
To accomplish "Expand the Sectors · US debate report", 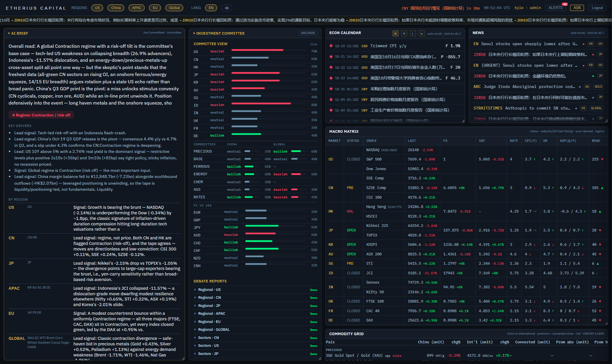I will pos(256,346).
